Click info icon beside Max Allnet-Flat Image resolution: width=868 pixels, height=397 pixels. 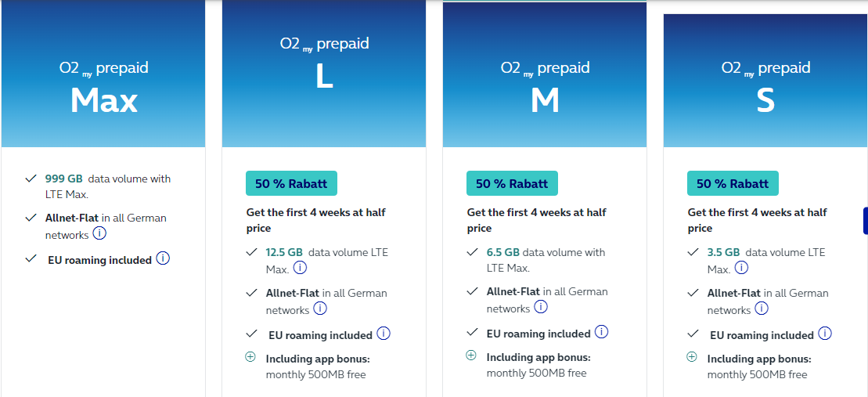(x=99, y=233)
